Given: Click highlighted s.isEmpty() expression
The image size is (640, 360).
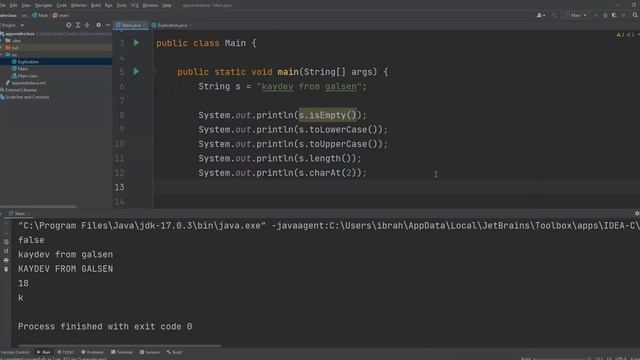Looking at the screenshot, I should (x=328, y=115).
